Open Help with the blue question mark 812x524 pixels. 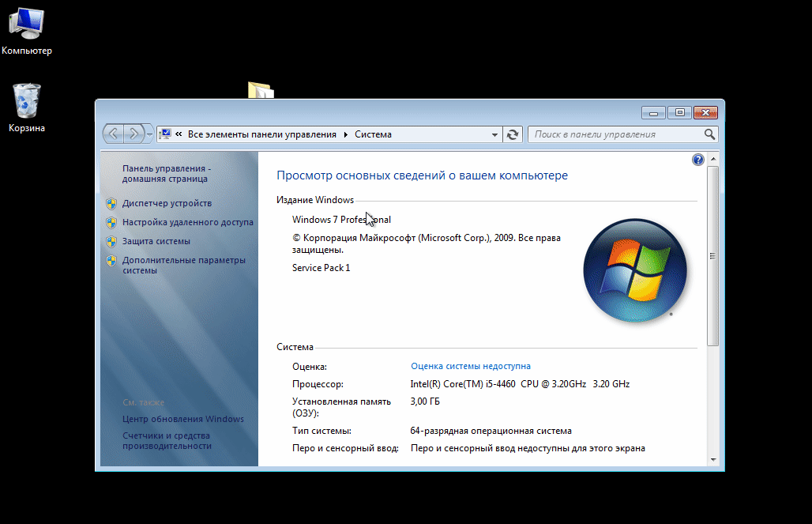click(x=698, y=160)
